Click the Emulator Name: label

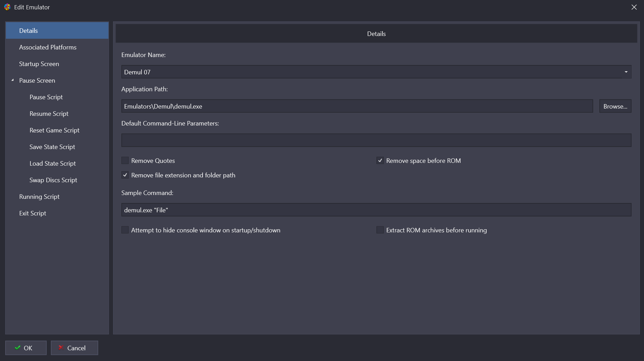coord(144,55)
